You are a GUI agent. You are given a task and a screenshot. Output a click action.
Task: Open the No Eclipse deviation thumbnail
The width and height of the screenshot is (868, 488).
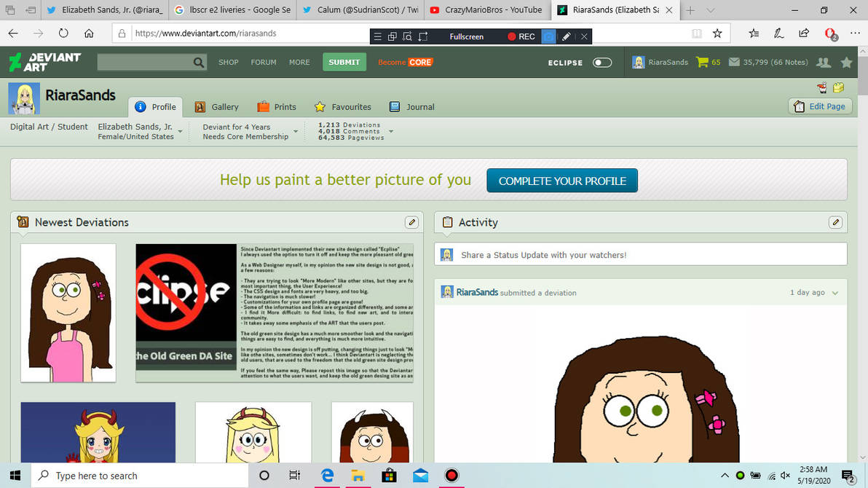(x=275, y=313)
